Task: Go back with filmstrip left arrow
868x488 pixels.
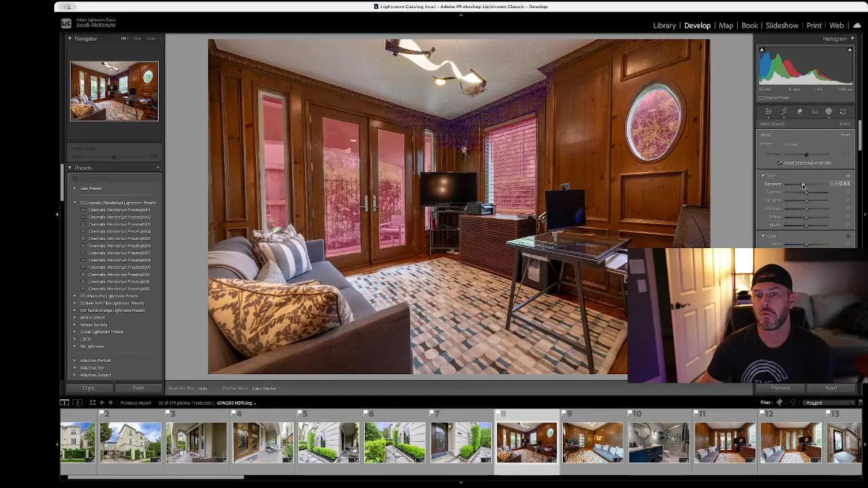Action: (x=102, y=403)
